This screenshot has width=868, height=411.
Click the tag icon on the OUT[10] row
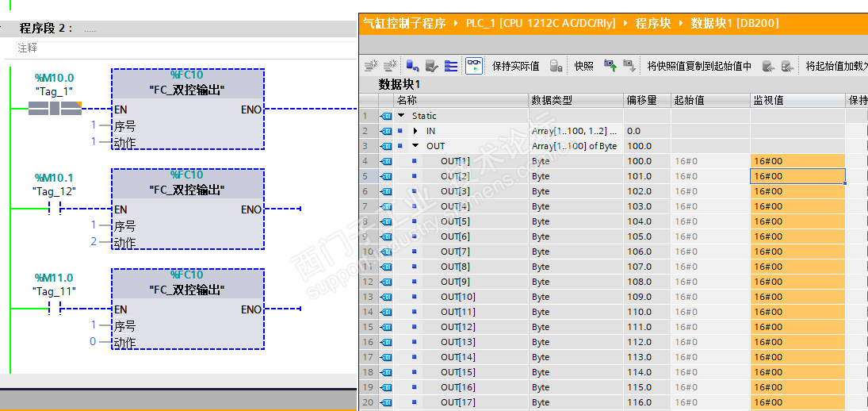coord(386,297)
